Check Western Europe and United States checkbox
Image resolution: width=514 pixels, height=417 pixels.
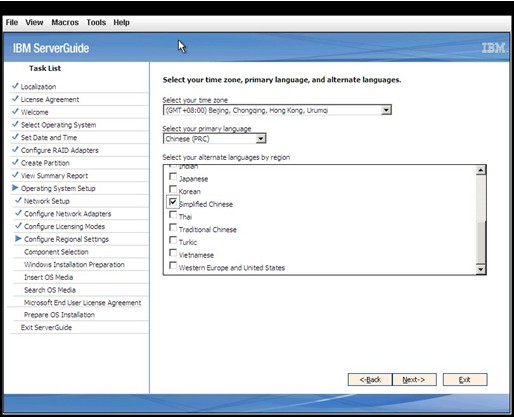[x=173, y=266]
